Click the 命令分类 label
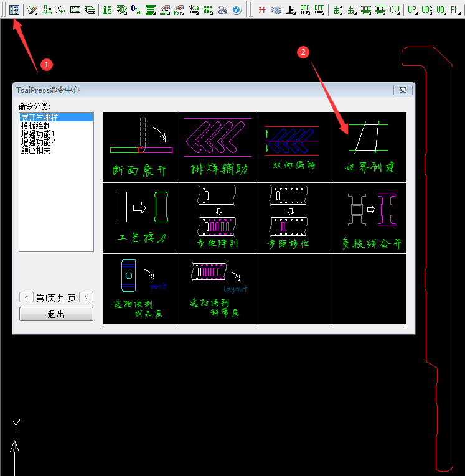Viewport: 465px width, 476px height. click(x=34, y=106)
